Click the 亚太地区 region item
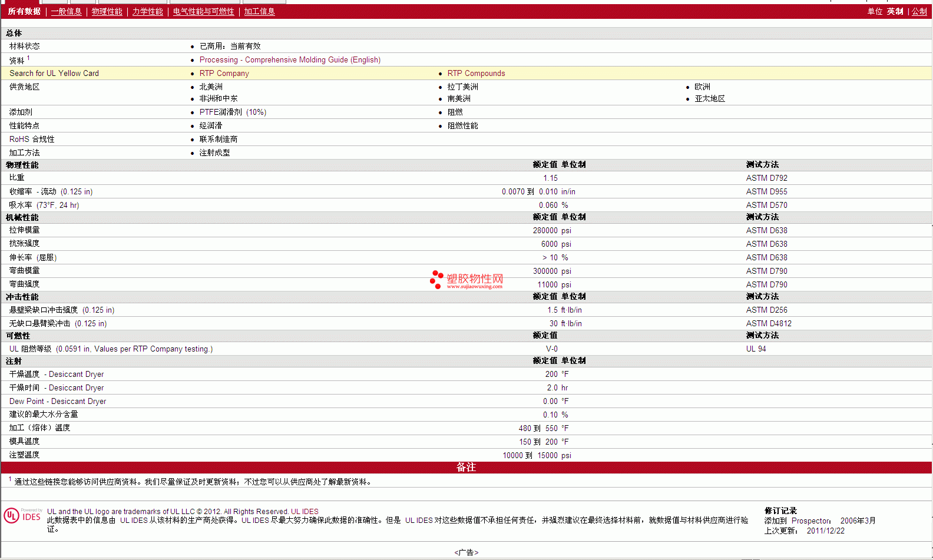 tap(709, 98)
